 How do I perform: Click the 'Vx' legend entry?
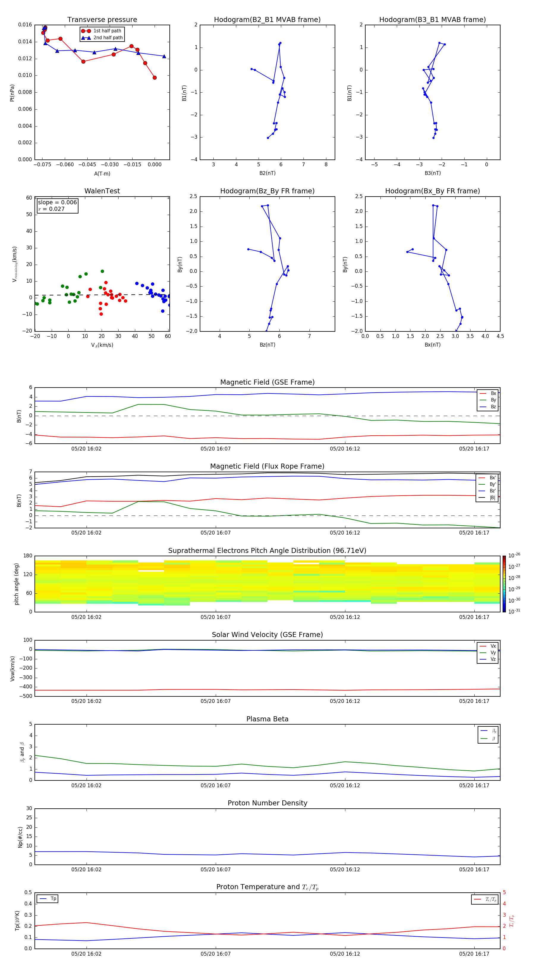[488, 646]
